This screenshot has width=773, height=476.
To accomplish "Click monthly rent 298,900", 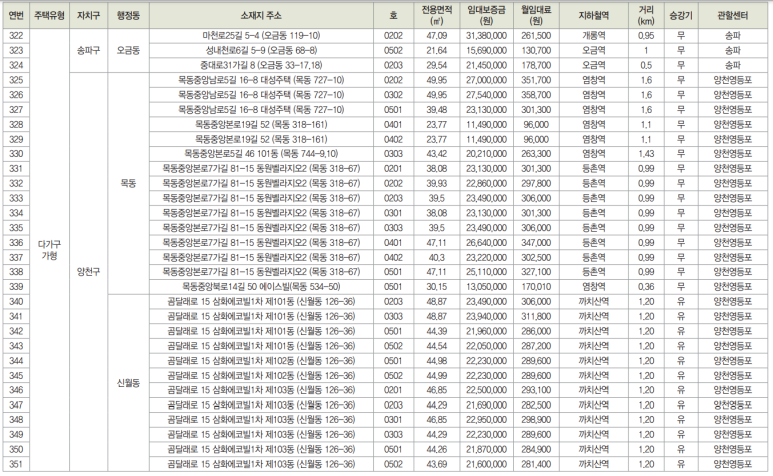I will tap(536, 420).
